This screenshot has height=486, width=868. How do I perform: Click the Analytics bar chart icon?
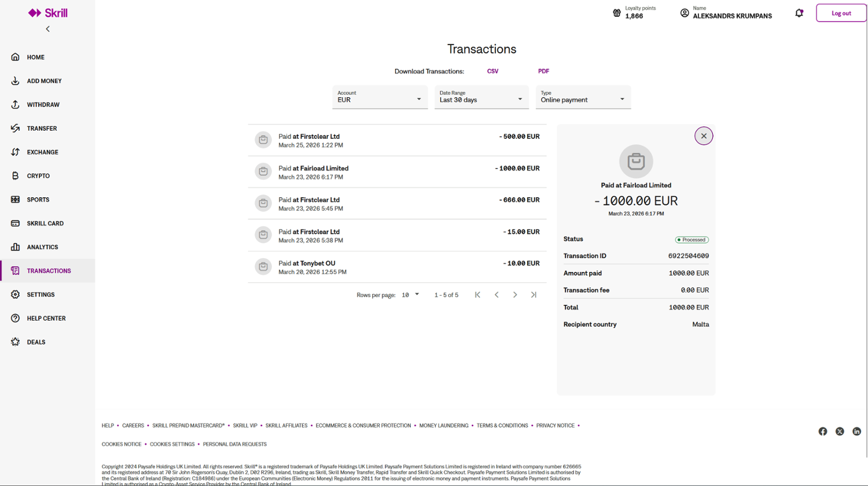coord(15,247)
